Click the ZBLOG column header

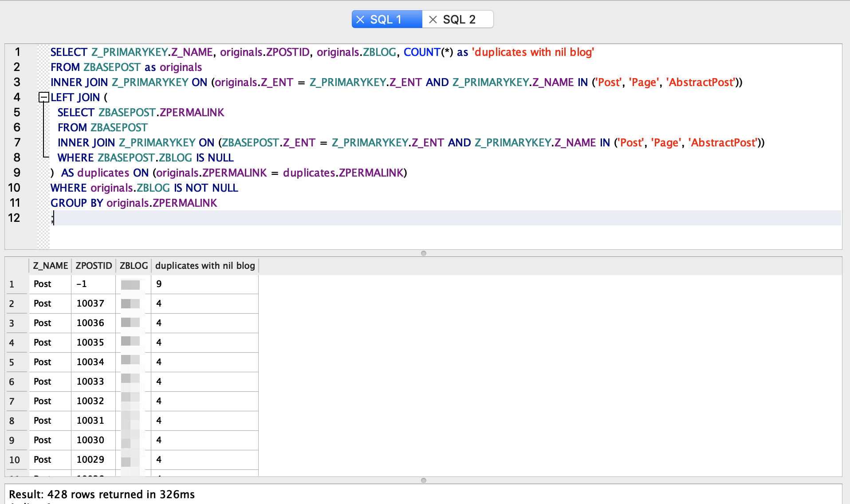click(134, 266)
